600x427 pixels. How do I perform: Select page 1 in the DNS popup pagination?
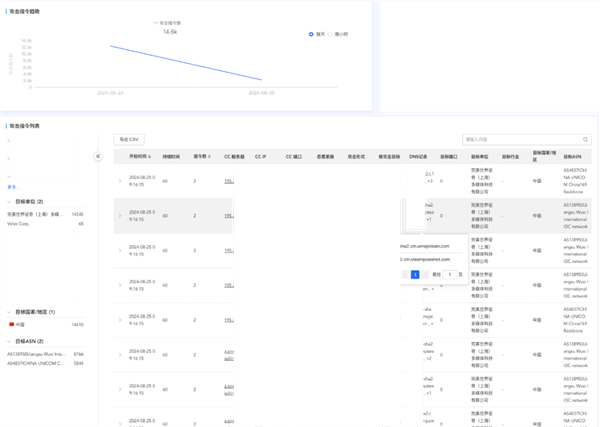pyautogui.click(x=415, y=274)
